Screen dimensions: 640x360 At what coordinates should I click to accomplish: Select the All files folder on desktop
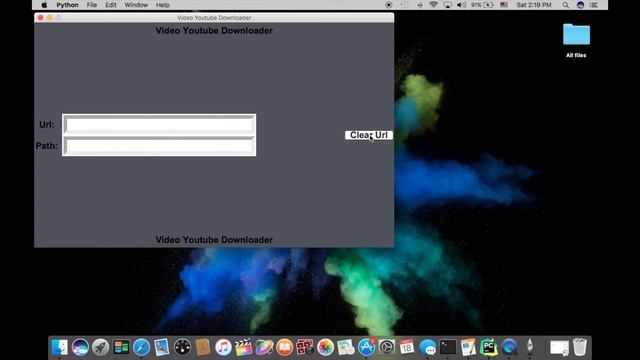[576, 40]
